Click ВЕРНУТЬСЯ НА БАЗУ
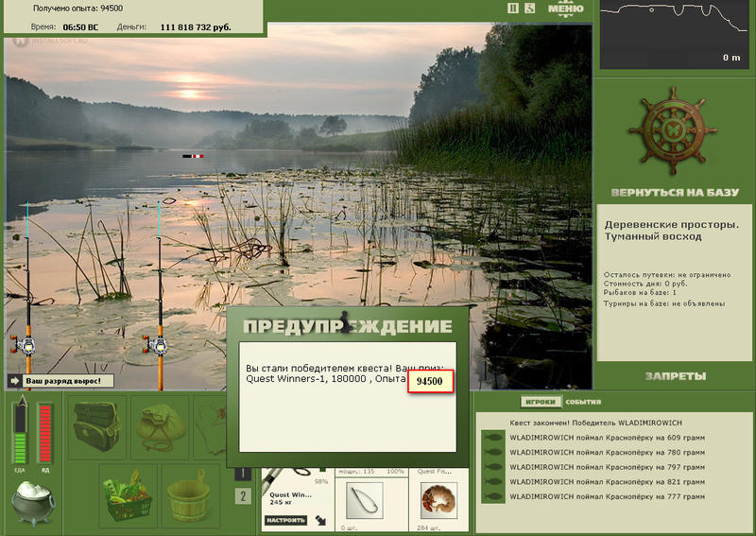This screenshot has height=536, width=756. 675,193
